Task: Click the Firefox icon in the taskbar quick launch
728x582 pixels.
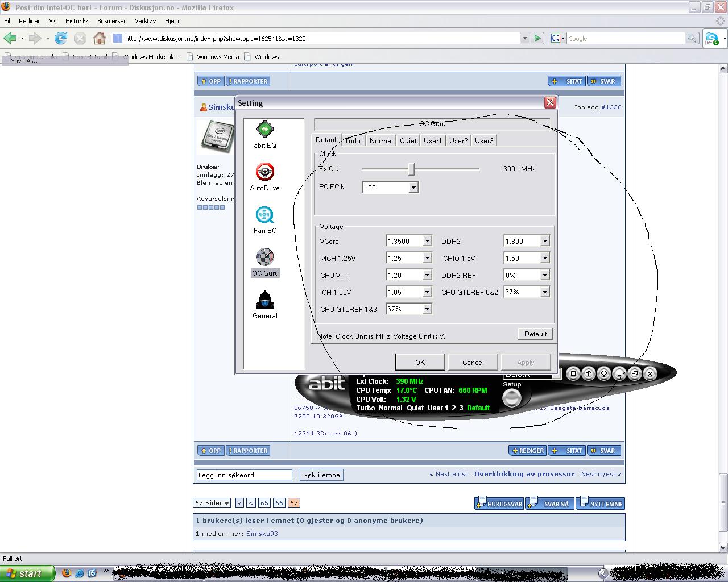Action: 67,573
